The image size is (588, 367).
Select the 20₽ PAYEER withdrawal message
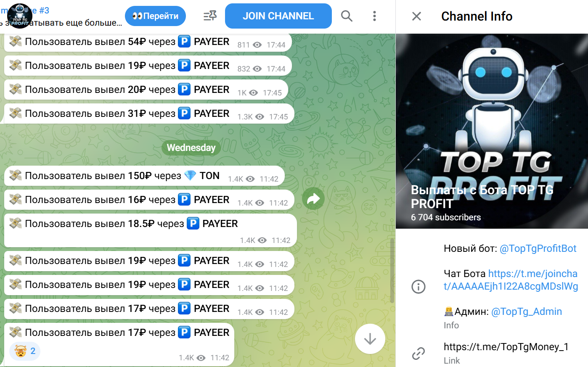pyautogui.click(x=146, y=90)
